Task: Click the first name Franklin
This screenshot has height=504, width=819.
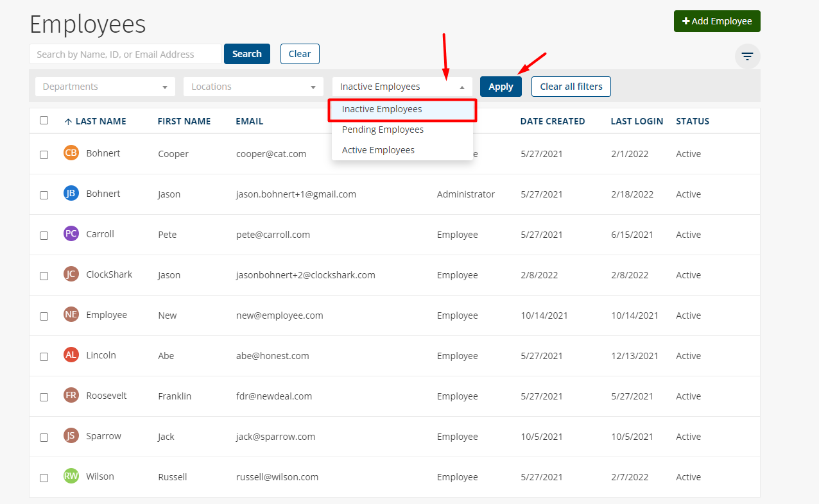Action: pyautogui.click(x=175, y=396)
